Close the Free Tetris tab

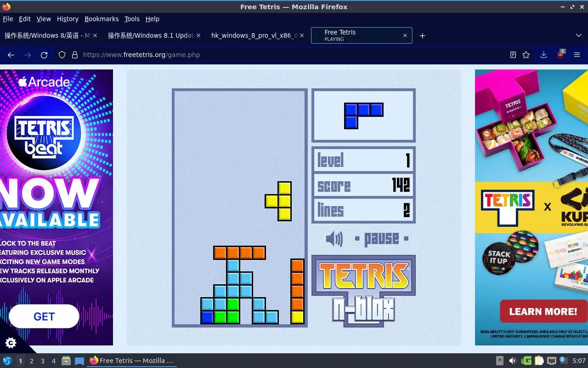click(405, 35)
